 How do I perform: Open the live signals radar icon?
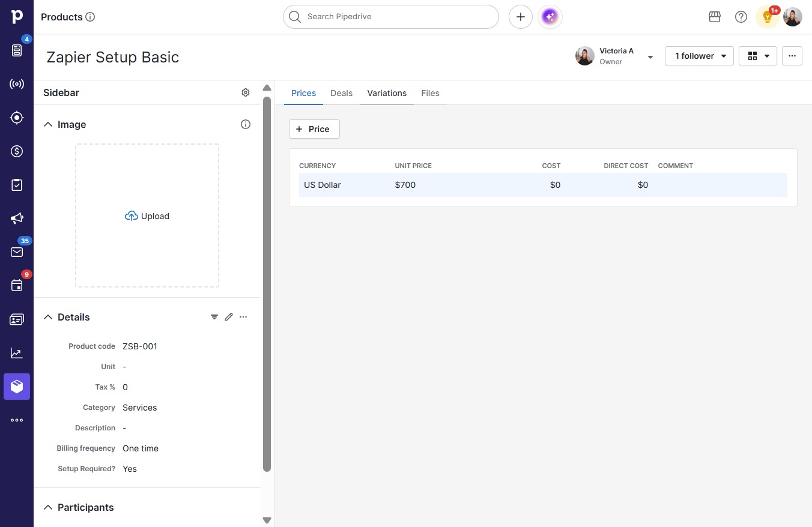pos(17,84)
